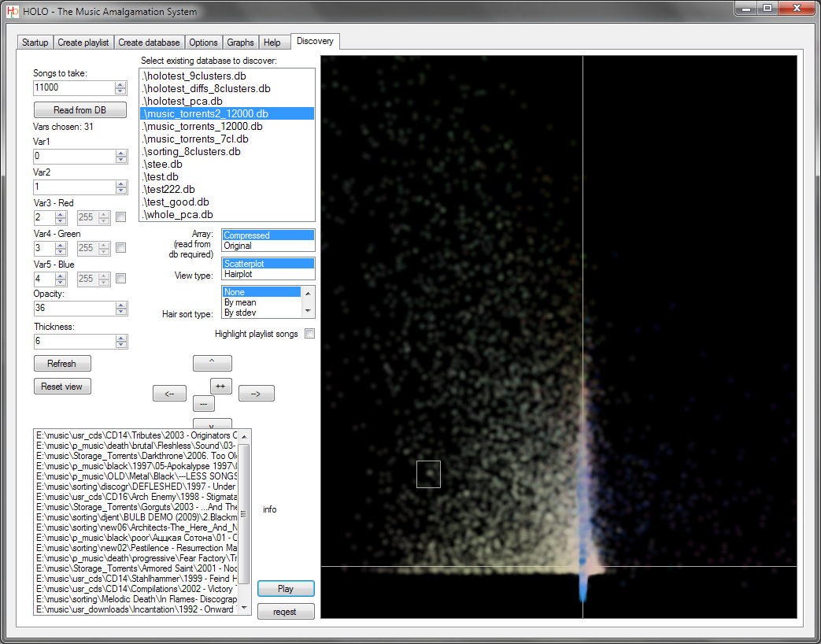Select holotest_9clusters.db database

click(227, 76)
